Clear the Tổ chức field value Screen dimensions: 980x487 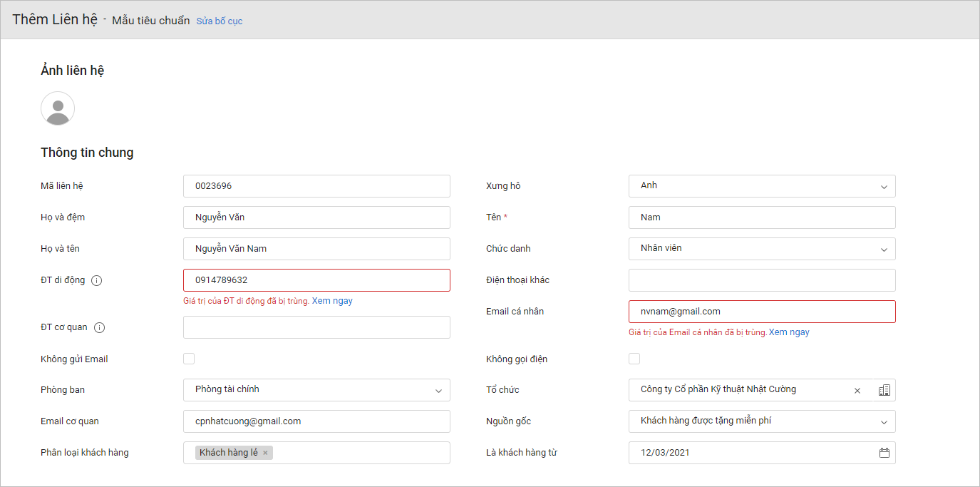point(857,391)
